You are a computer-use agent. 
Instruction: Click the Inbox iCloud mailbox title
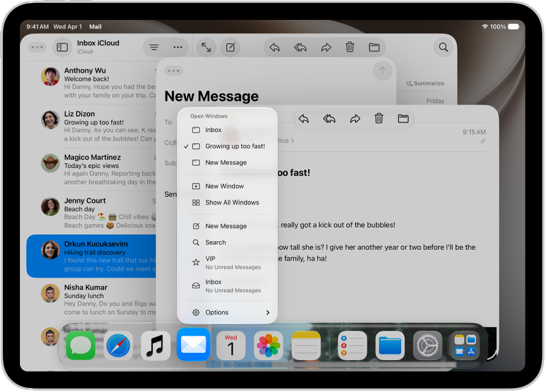click(98, 43)
